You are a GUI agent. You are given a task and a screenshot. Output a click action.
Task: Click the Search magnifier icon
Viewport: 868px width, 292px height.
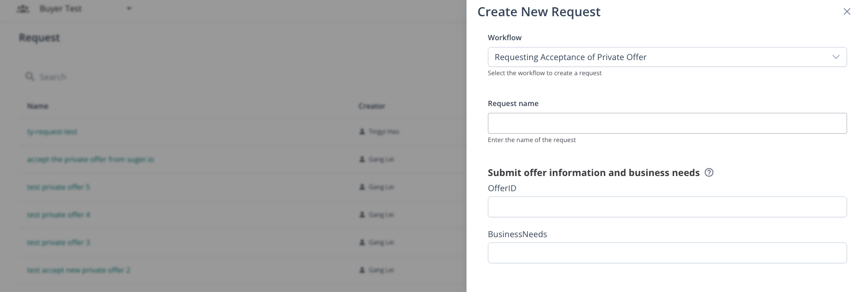click(30, 77)
